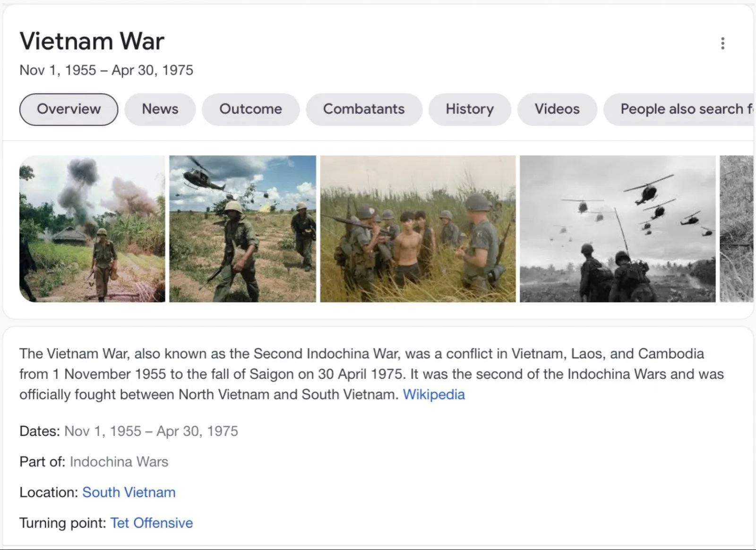Viewport: 756px width, 550px height.
Task: Open the three-dot more options menu
Action: click(x=722, y=43)
